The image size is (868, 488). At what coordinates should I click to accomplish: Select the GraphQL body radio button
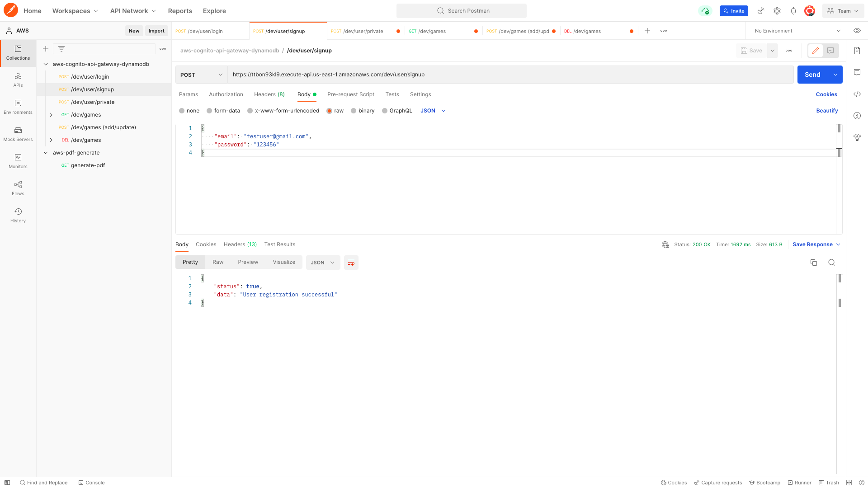[x=385, y=111]
